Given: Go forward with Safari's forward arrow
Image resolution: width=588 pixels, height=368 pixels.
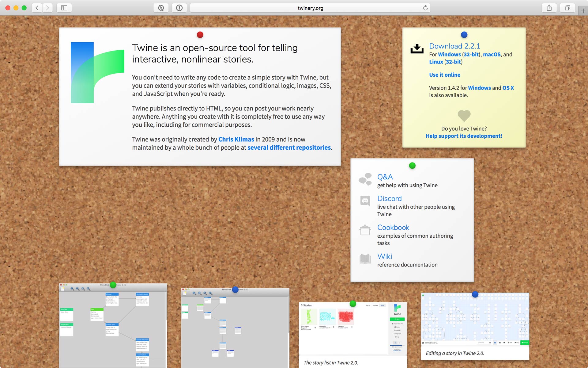Looking at the screenshot, I should 47,8.
